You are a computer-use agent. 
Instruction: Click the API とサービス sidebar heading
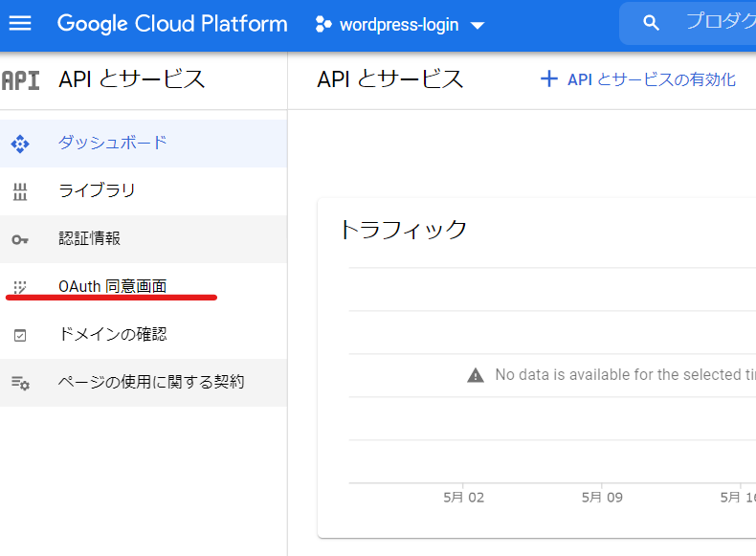(132, 79)
